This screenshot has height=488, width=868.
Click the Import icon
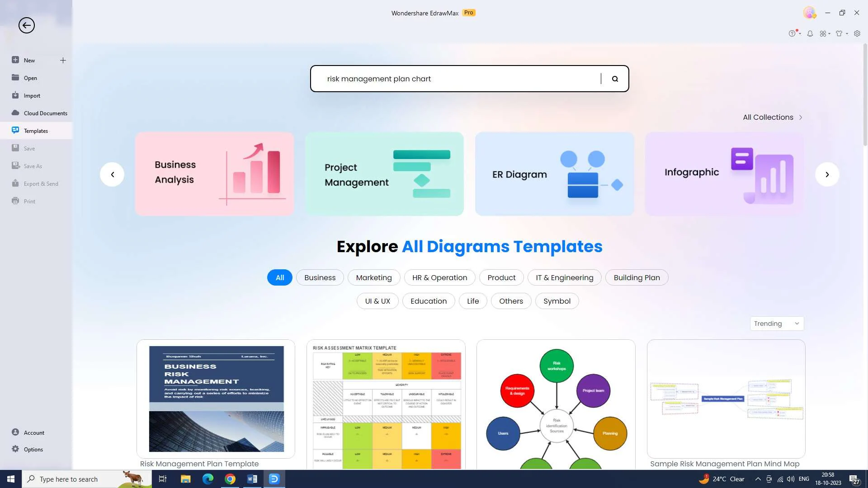(x=15, y=95)
